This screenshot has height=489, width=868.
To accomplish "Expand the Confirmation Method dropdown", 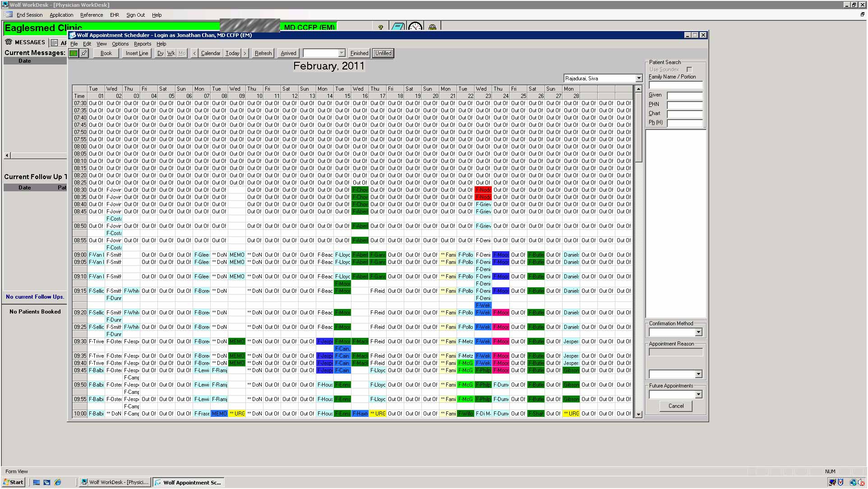I will click(698, 332).
